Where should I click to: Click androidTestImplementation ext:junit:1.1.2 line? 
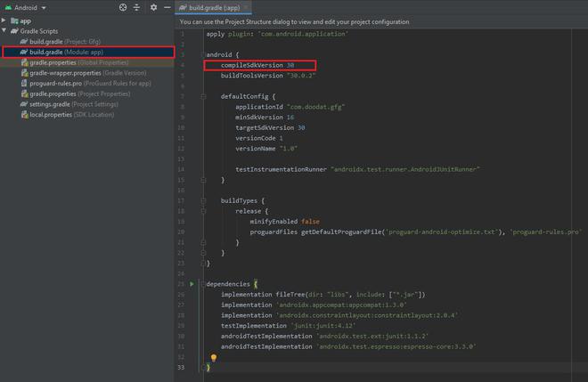pos(324,337)
